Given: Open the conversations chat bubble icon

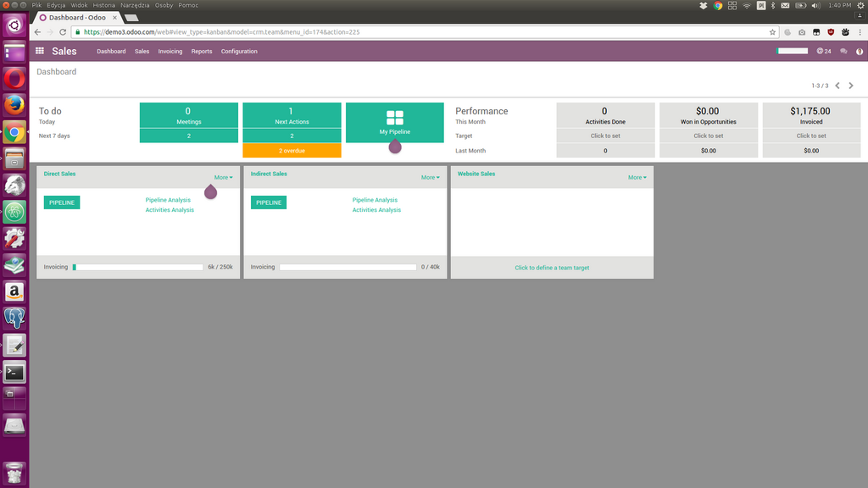Looking at the screenshot, I should tap(843, 51).
